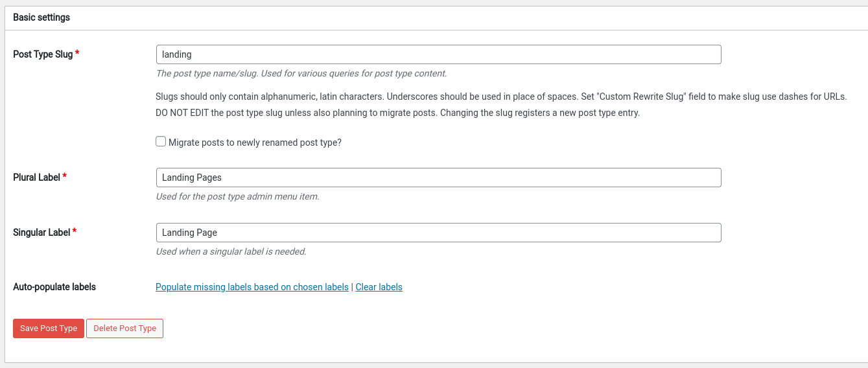Save the post type with the red button
The image size is (868, 368).
click(x=49, y=328)
